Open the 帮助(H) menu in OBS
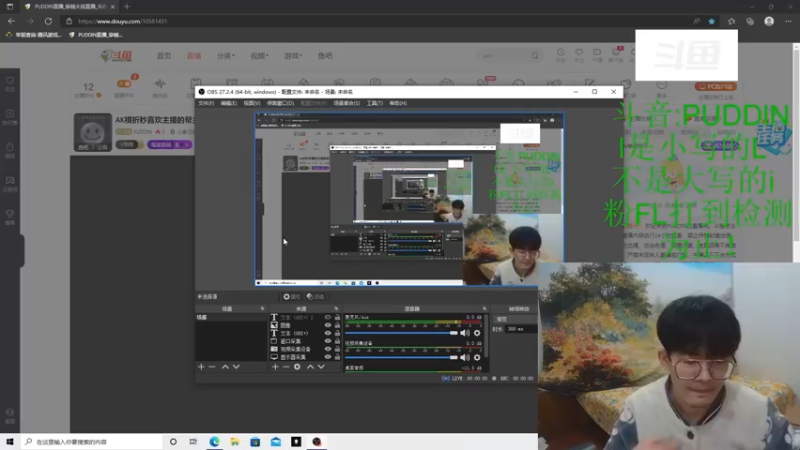This screenshot has width=800, height=450. 398,103
